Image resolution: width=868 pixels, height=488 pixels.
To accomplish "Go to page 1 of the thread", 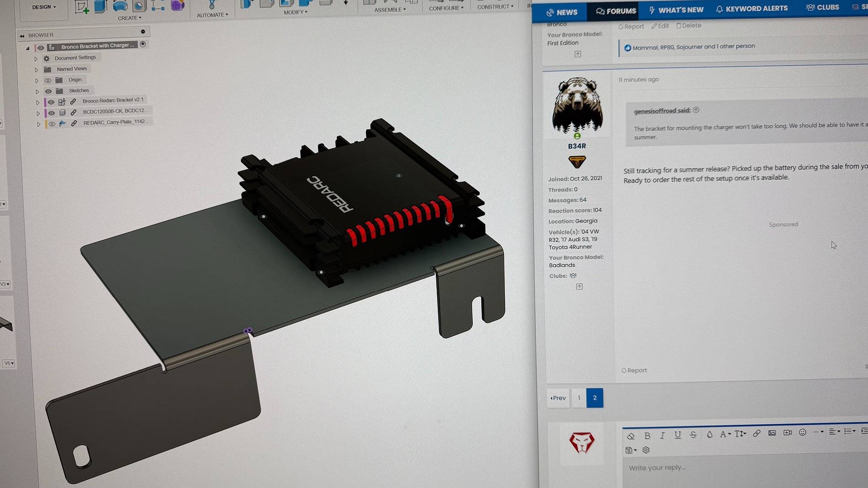I will click(579, 398).
